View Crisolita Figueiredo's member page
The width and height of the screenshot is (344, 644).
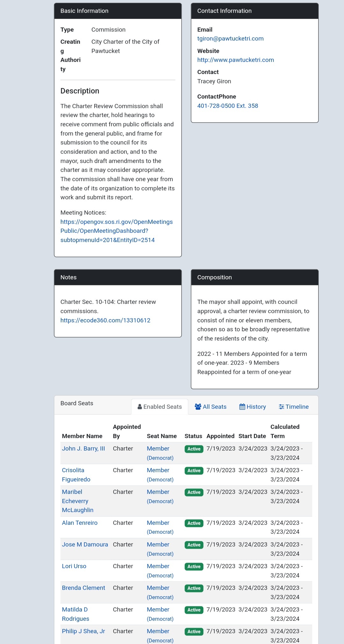point(76,475)
